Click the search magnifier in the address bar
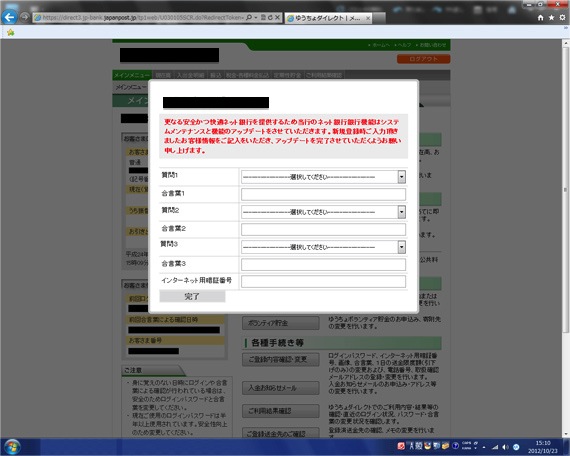 point(249,17)
